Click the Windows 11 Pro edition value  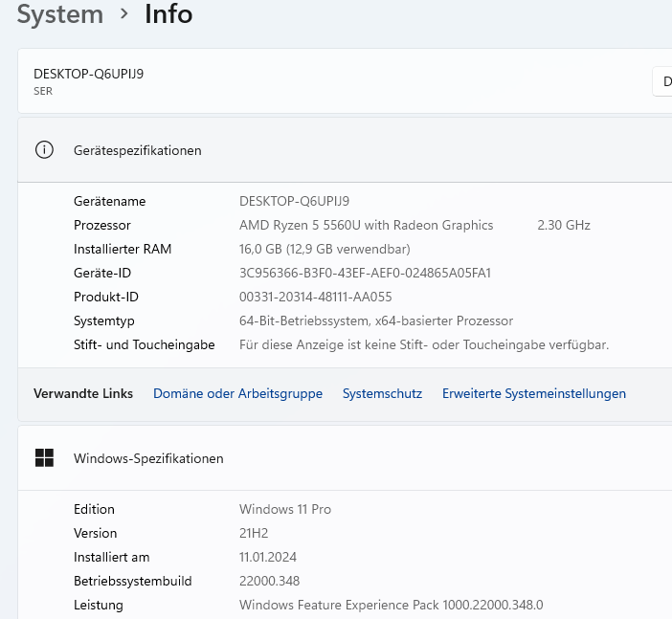284,509
